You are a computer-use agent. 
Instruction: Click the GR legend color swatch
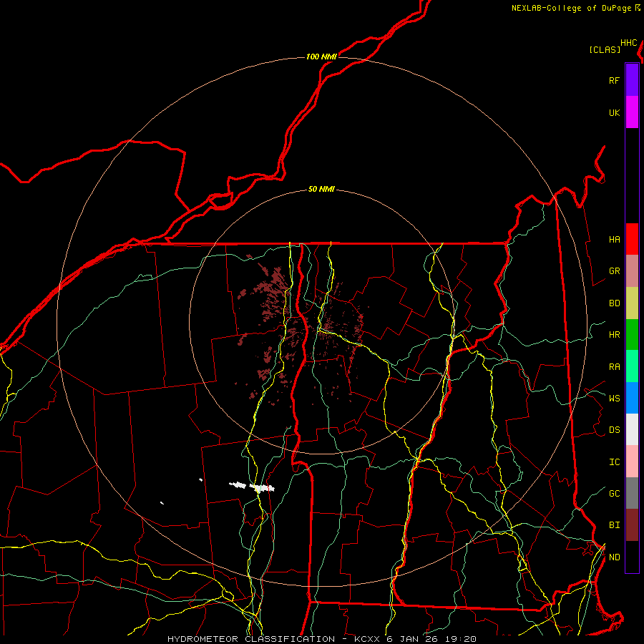pyautogui.click(x=632, y=271)
